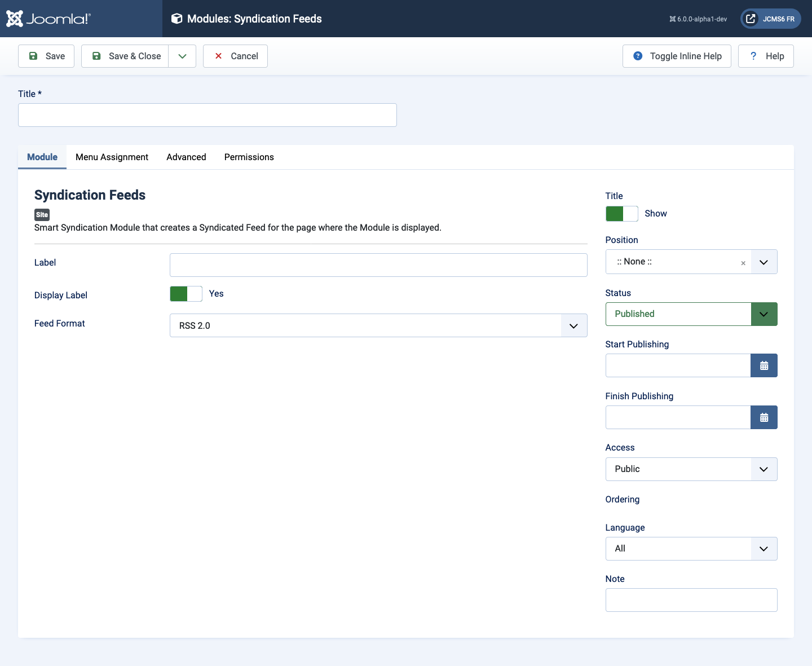Open the Help button

pos(766,56)
